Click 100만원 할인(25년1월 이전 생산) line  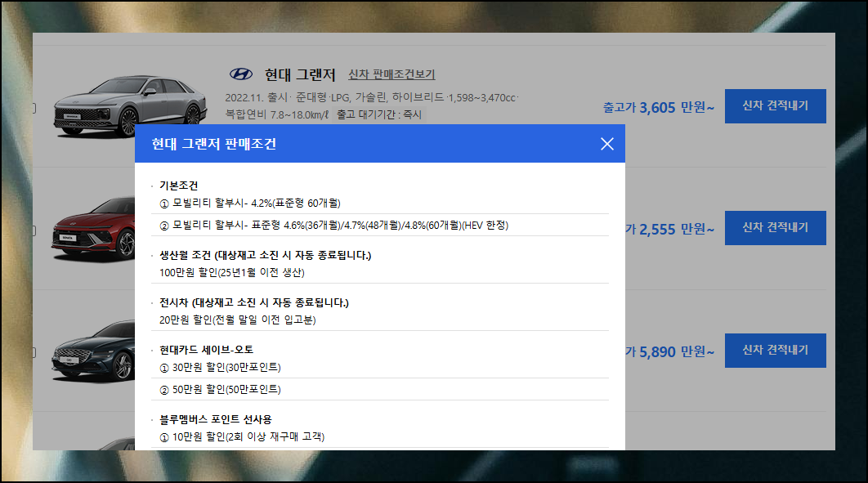click(232, 272)
